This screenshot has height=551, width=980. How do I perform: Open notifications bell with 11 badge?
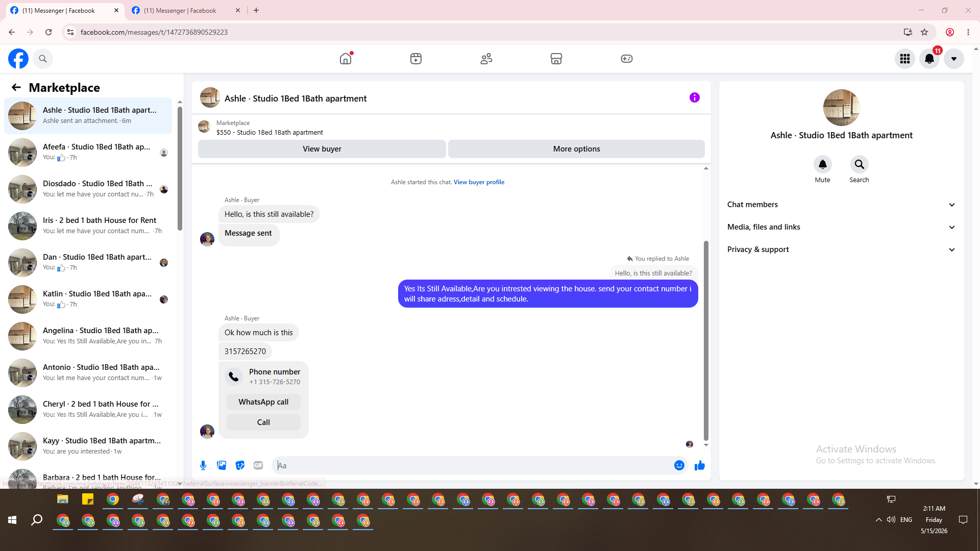tap(929, 59)
